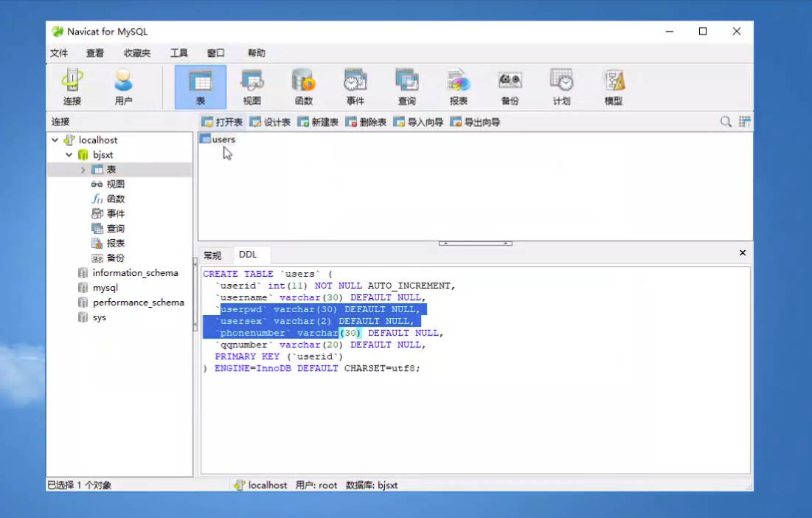Open the 事件 events toolbar button
This screenshot has height=518, width=812.
[355, 87]
